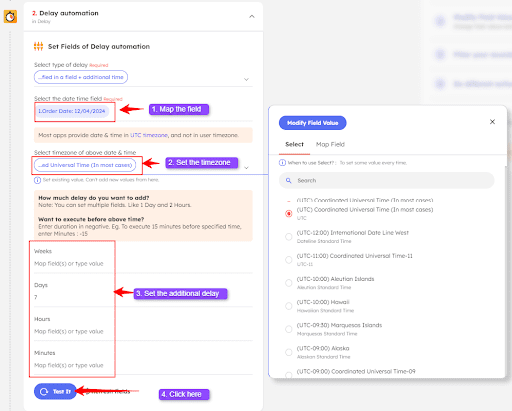Image resolution: width=512 pixels, height=411 pixels.
Task: Click the orange Delay app icon
Action: (x=10, y=16)
